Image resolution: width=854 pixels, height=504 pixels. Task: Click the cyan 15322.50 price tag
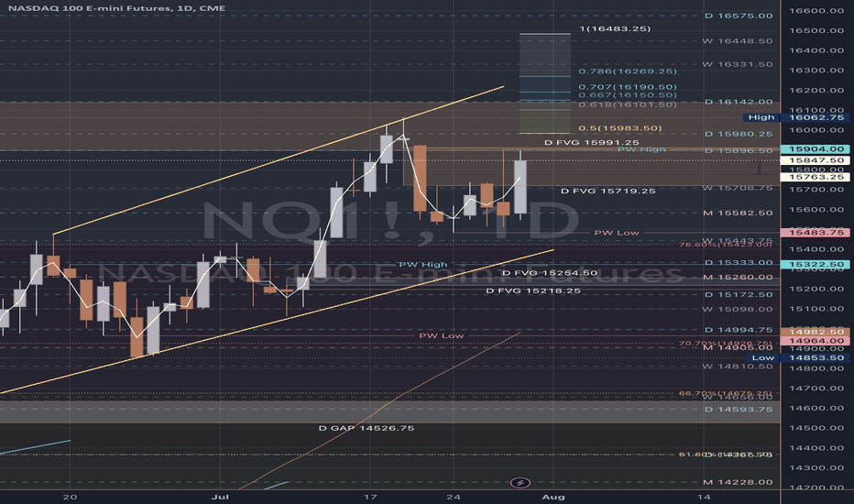pyautogui.click(x=816, y=265)
